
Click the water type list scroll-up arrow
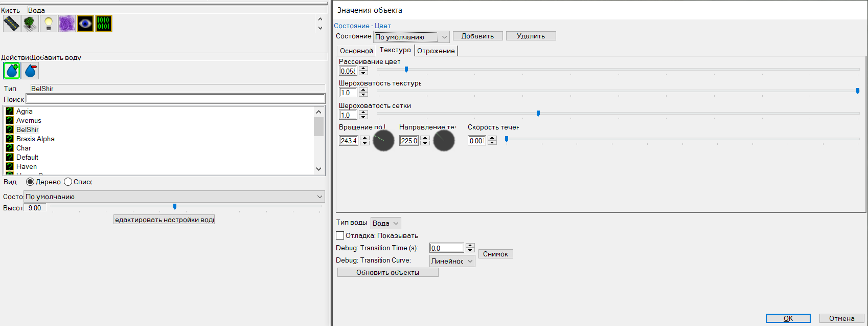point(319,112)
